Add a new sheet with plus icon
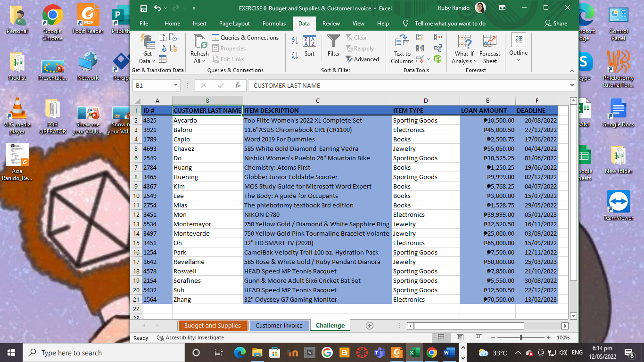The height and width of the screenshot is (362, 644). click(x=370, y=326)
